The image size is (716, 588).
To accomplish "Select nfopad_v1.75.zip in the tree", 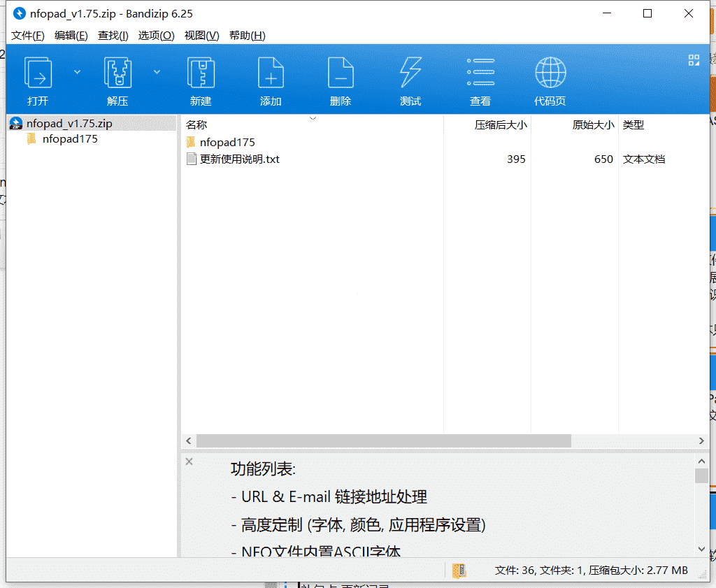I will click(x=69, y=124).
